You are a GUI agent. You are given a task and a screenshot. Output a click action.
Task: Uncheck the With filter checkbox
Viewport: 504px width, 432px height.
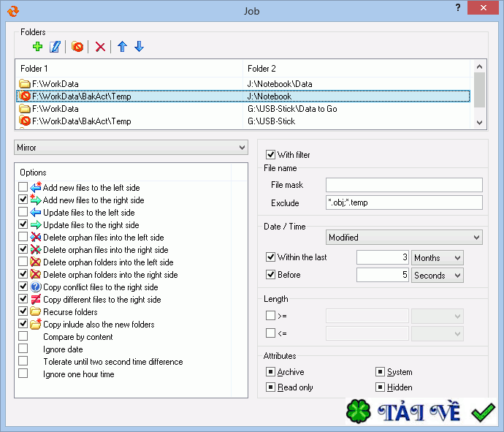(271, 155)
